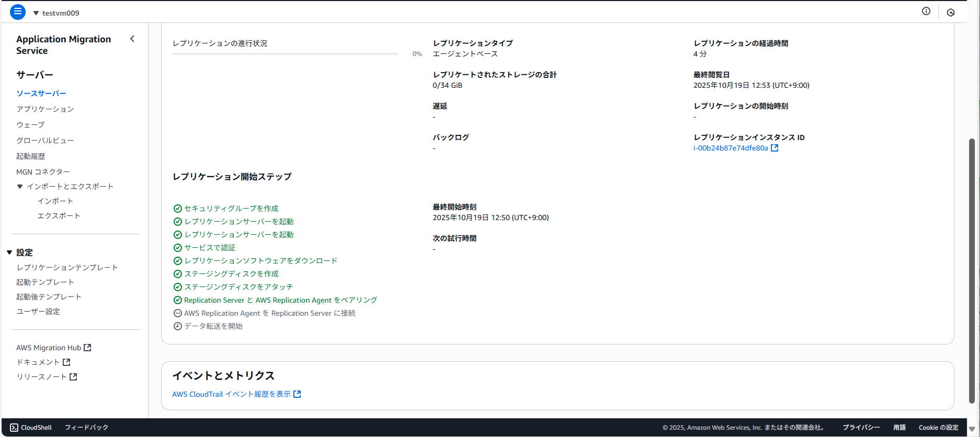Viewport: 980px width, 437px height.
Task: Open the info panel icon
Action: click(x=926, y=11)
